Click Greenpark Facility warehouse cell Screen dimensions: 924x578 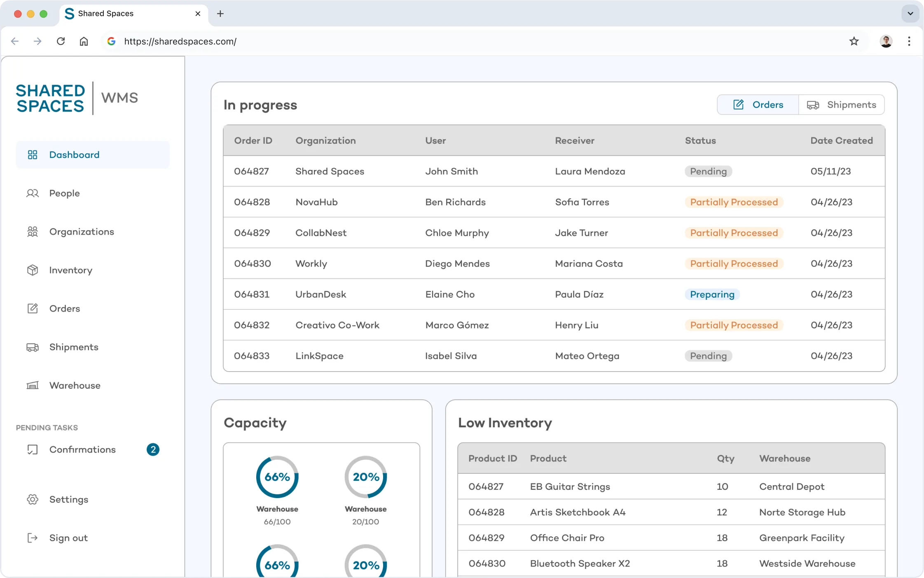click(x=802, y=538)
